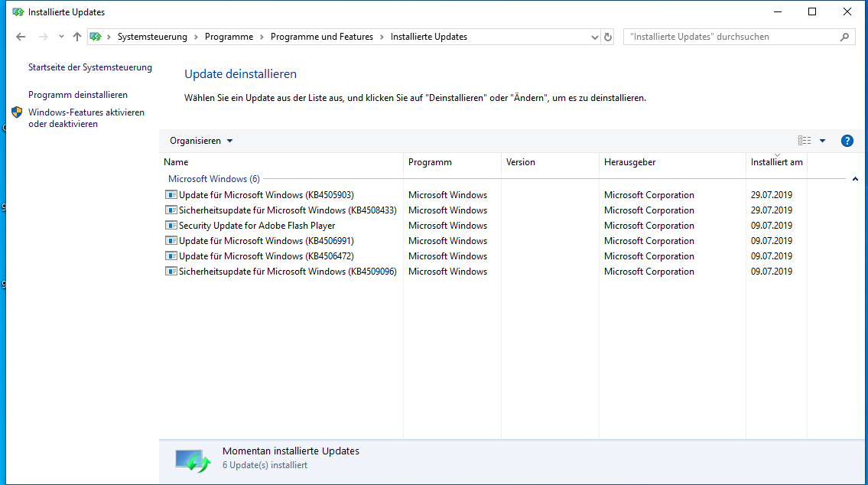
Task: Click install date of Adobe Flash Player row
Action: tap(771, 226)
